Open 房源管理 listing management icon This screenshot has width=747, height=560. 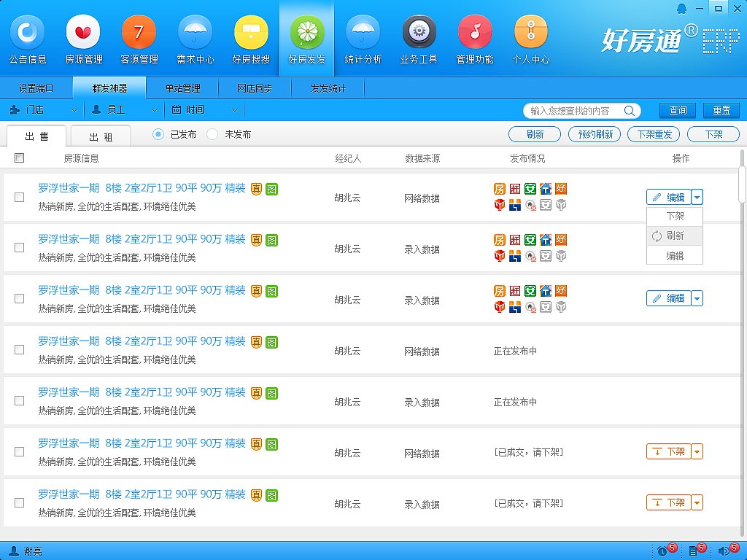click(84, 34)
